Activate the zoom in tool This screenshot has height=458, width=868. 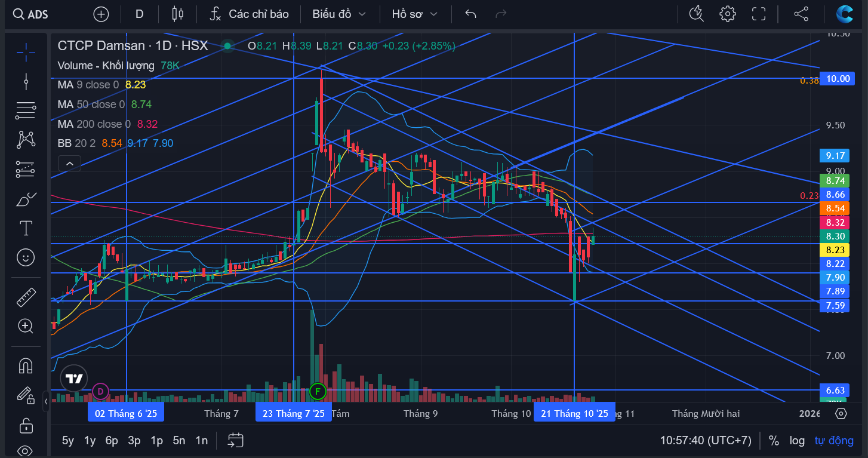pos(26,326)
